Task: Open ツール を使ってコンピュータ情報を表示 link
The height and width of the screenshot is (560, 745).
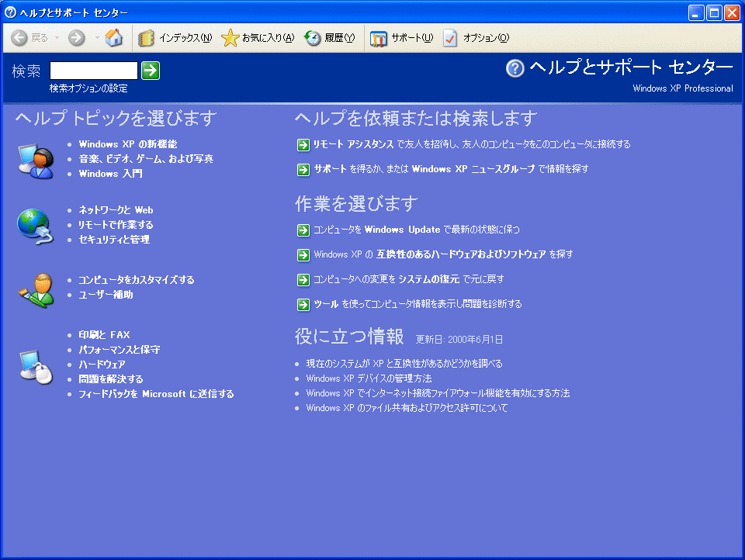Action: (x=418, y=304)
